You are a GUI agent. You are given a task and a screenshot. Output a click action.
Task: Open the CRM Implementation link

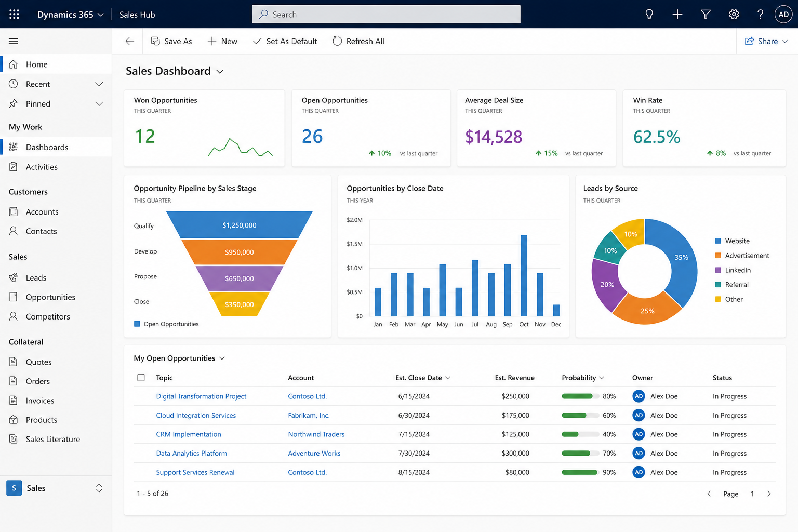tap(189, 434)
